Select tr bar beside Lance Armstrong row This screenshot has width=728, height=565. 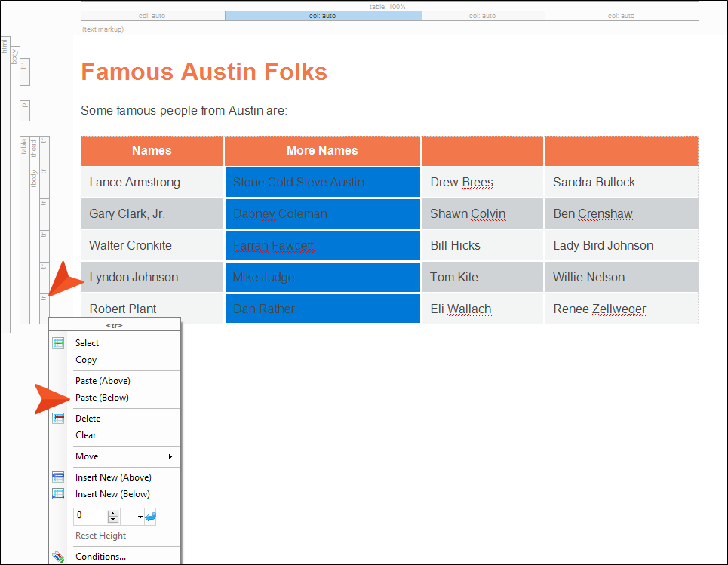(45, 183)
